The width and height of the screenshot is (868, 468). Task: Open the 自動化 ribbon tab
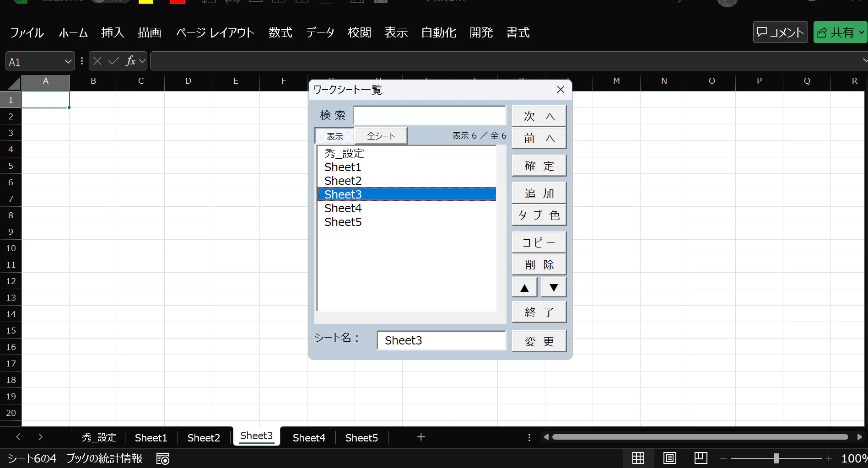click(438, 32)
